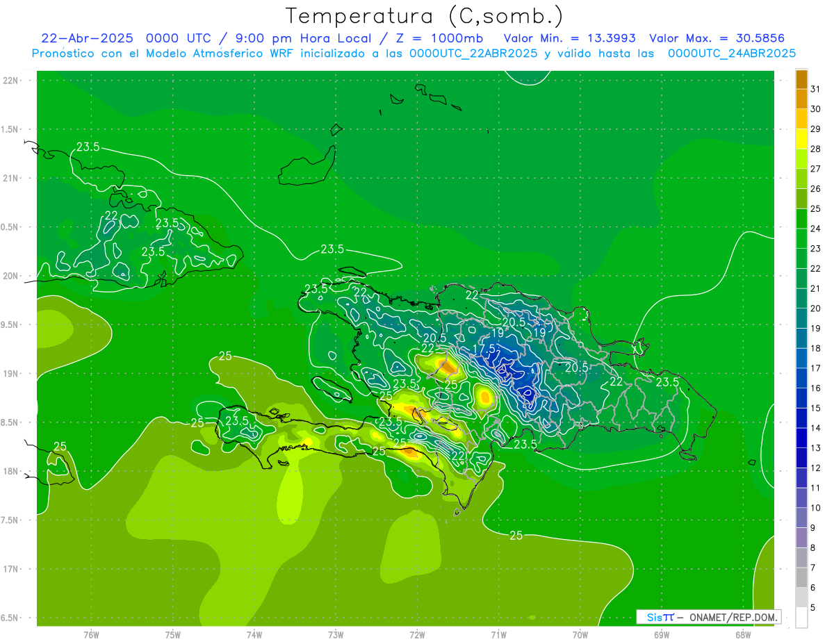Click the '18' legend value
Image resolution: width=834 pixels, height=644 pixels.
point(815,348)
